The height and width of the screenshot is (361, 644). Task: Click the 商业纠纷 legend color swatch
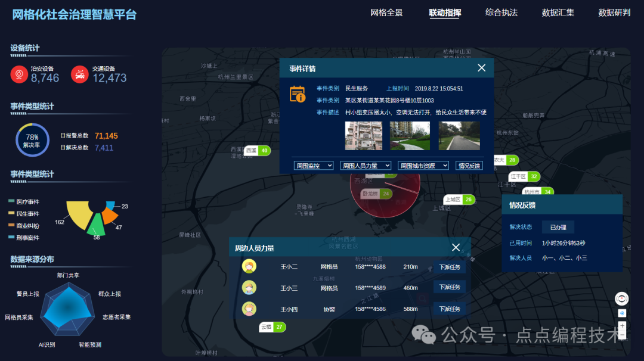[11, 225]
